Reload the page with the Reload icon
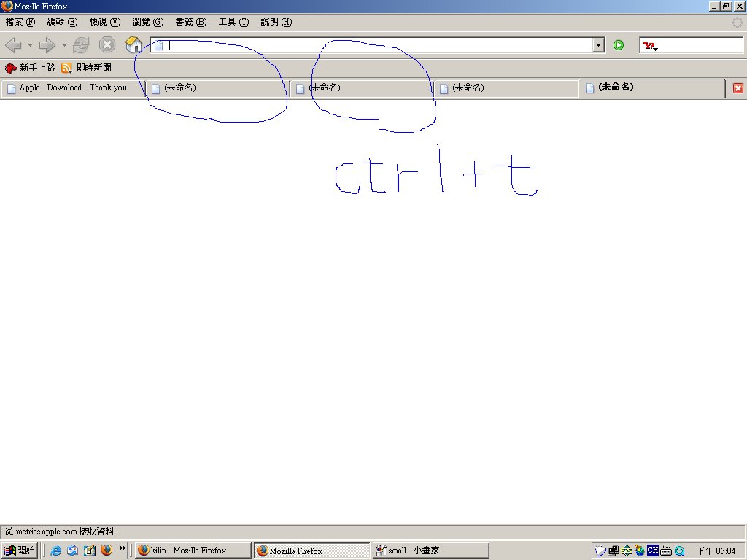747x560 pixels. point(81,45)
